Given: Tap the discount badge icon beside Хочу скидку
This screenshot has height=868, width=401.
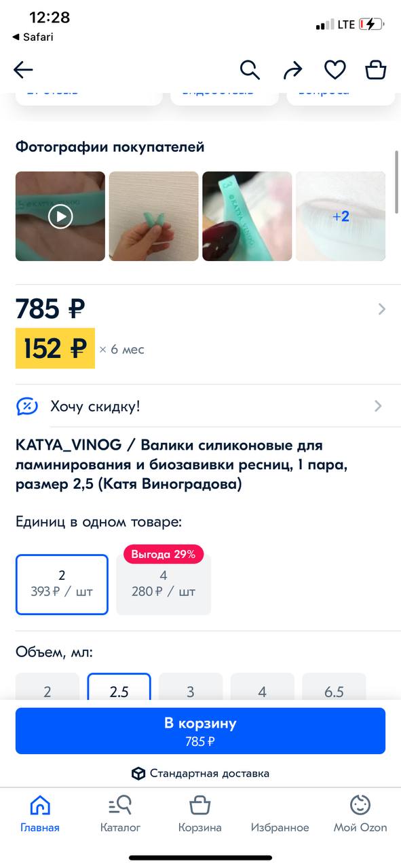Looking at the screenshot, I should coord(27,406).
